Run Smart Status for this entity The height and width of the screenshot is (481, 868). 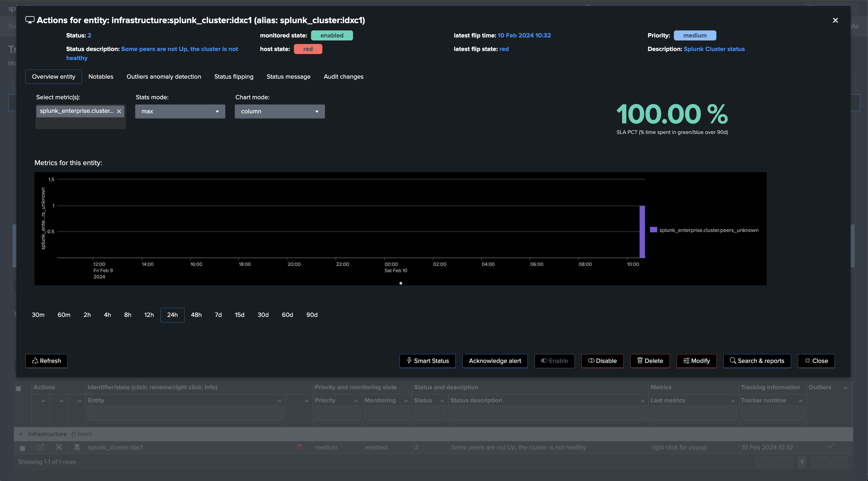(x=428, y=361)
